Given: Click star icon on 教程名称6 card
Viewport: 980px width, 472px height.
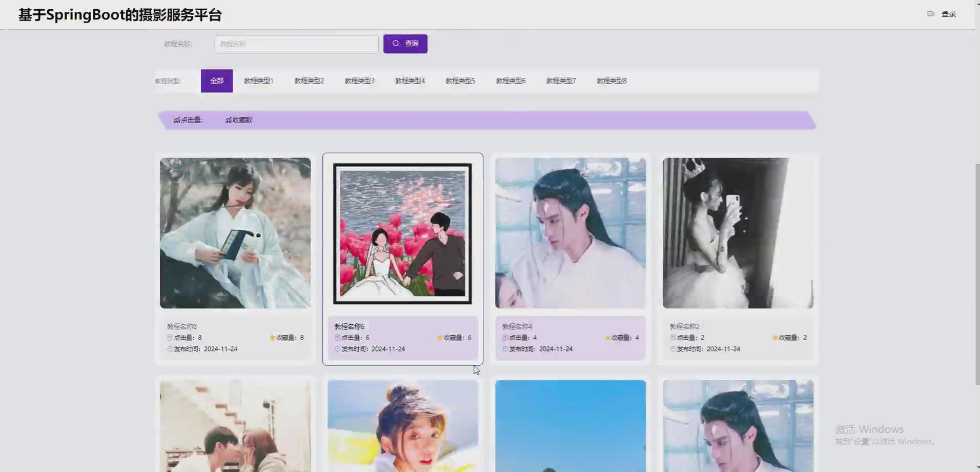Looking at the screenshot, I should pos(440,338).
